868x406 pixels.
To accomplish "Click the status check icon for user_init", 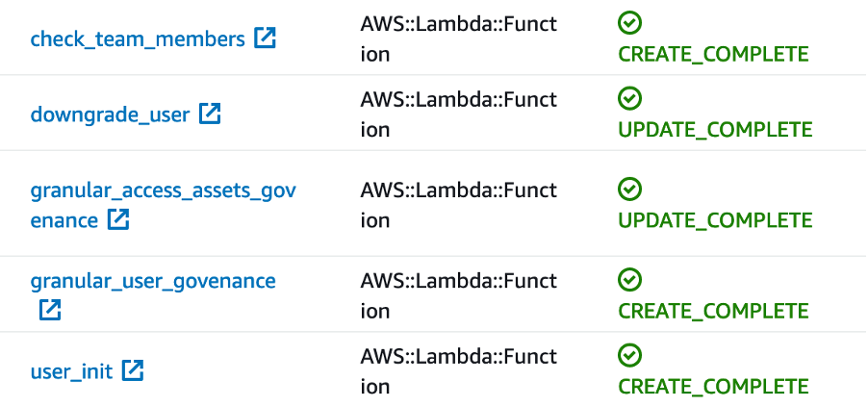I will [630, 355].
